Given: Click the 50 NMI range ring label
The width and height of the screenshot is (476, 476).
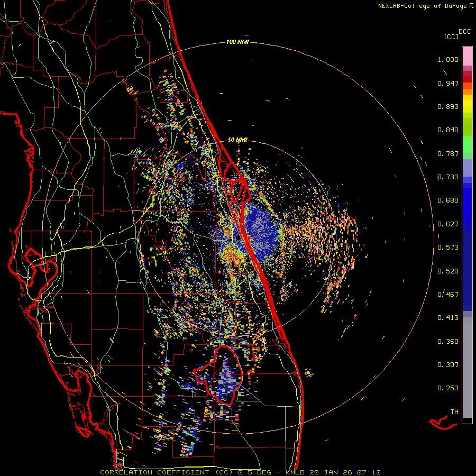Looking at the screenshot, I should (237, 140).
